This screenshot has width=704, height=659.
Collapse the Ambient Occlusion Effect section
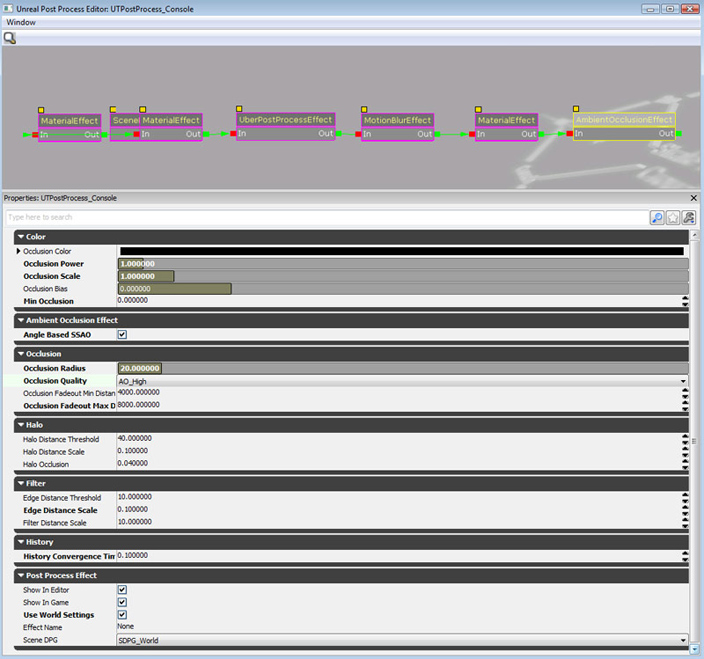pos(21,320)
